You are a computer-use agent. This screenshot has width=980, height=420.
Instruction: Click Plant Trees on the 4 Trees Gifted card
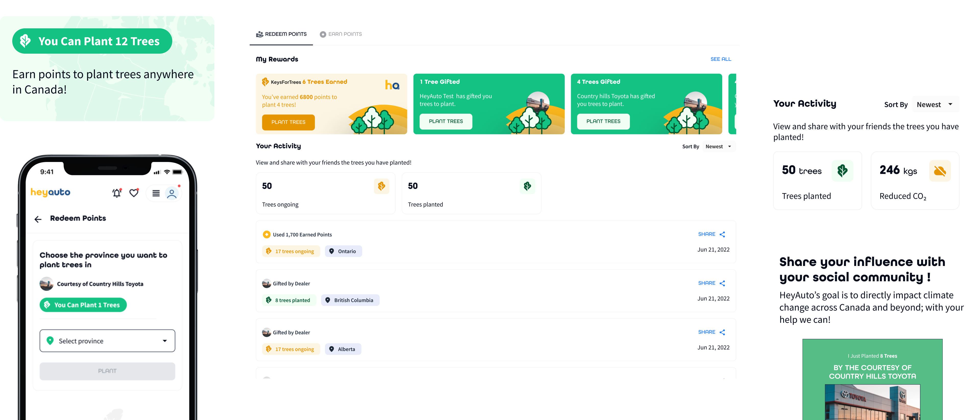pyautogui.click(x=603, y=121)
